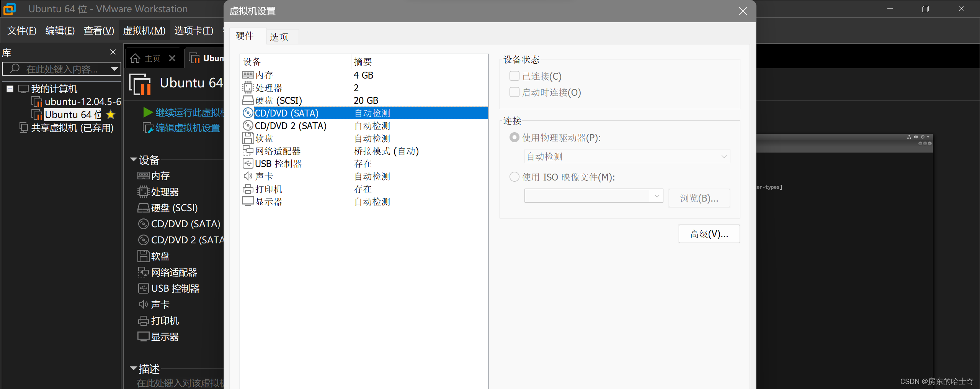Select the 使用 ISO 映像文件(M) radio button
The width and height of the screenshot is (980, 389).
[x=514, y=177]
